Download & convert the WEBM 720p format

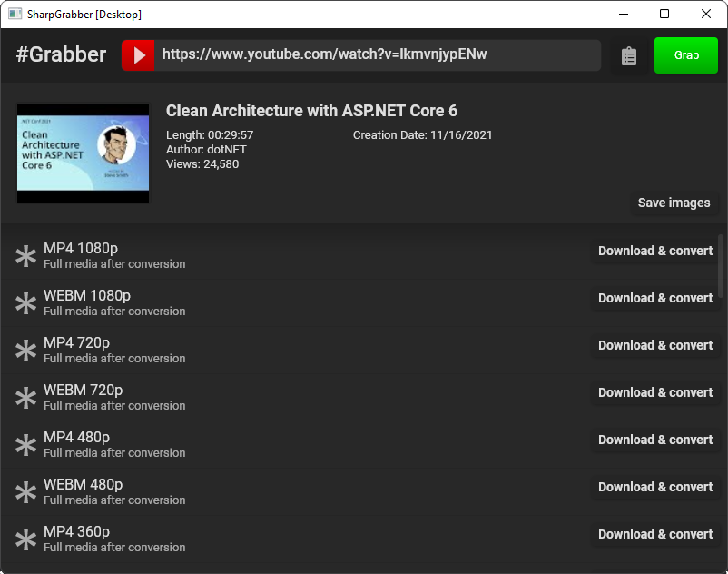click(655, 392)
